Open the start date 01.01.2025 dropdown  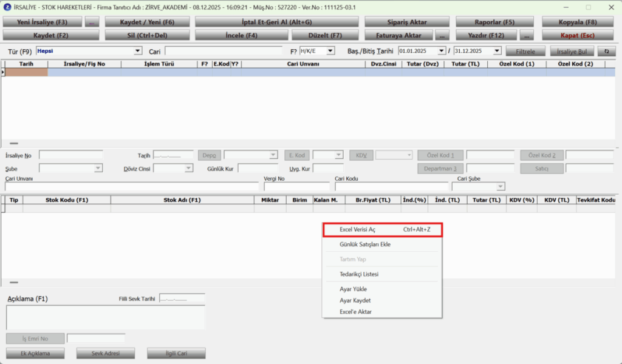point(441,51)
